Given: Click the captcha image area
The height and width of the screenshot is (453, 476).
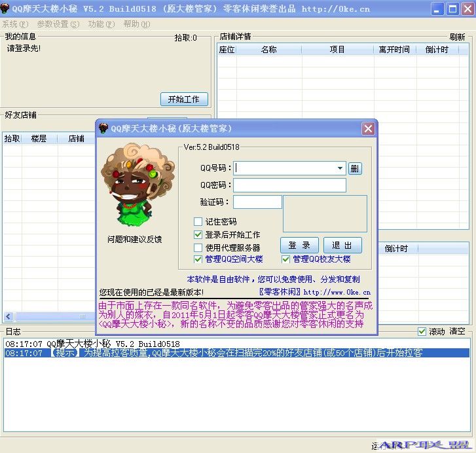Looking at the screenshot, I should (x=325, y=214).
